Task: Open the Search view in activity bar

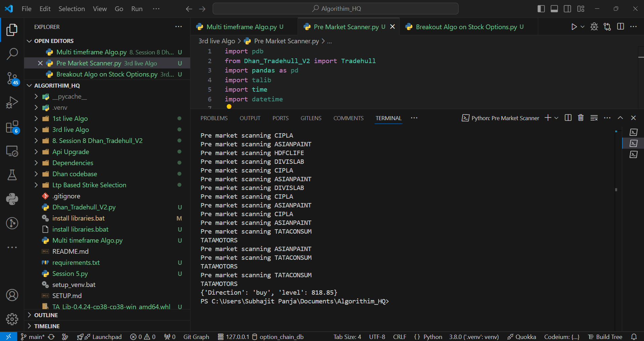Action: (x=12, y=54)
